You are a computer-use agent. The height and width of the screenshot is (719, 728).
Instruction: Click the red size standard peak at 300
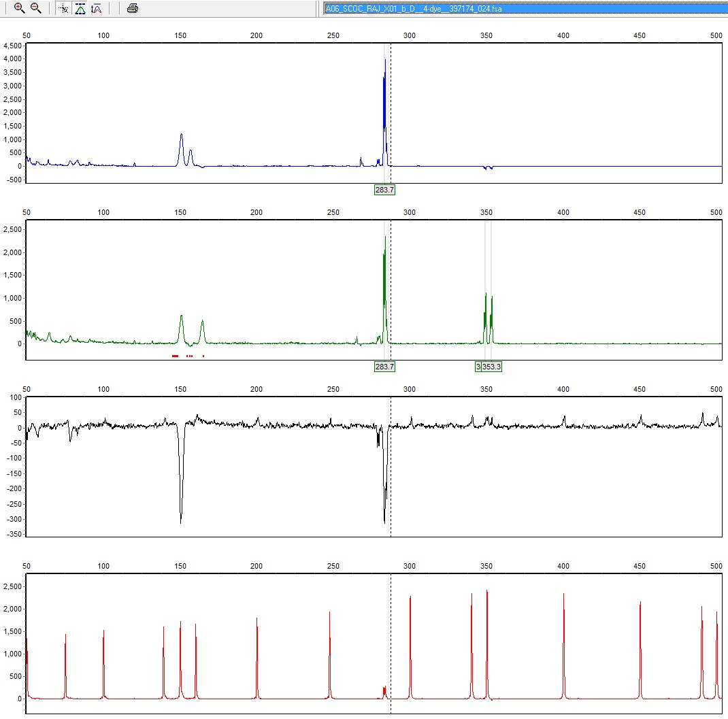pos(410,646)
